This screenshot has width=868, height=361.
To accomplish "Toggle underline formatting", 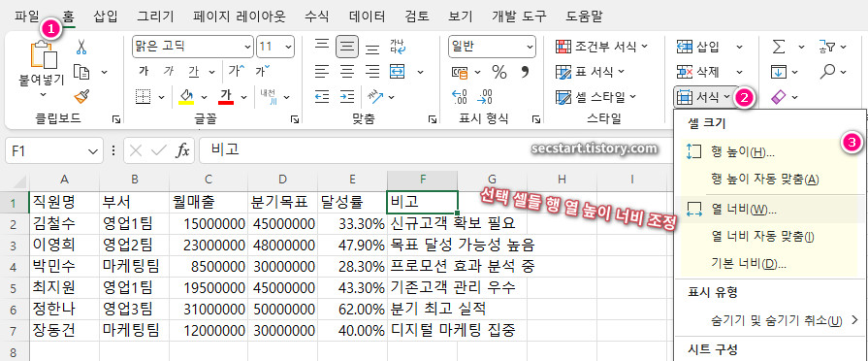I will [x=193, y=72].
